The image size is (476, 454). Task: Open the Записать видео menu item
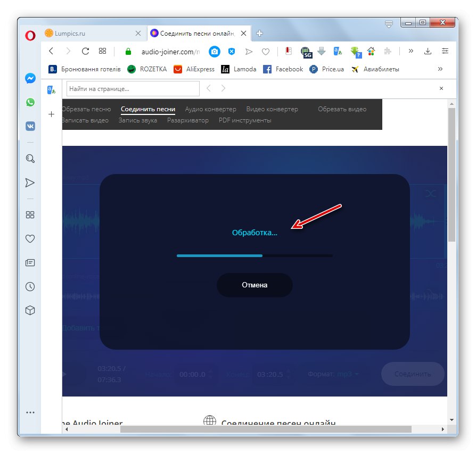click(x=85, y=120)
